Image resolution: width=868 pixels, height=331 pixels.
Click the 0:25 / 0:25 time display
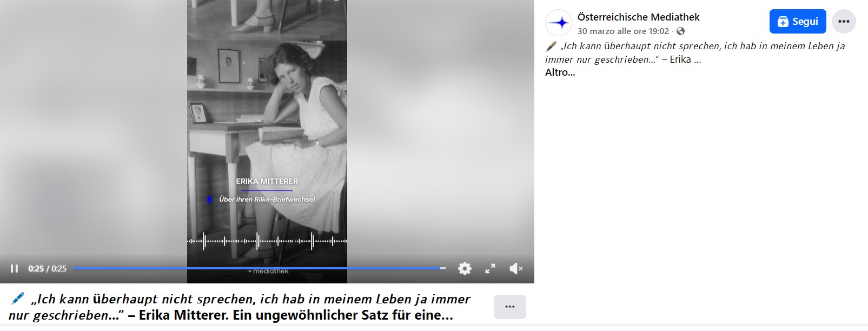coord(48,269)
